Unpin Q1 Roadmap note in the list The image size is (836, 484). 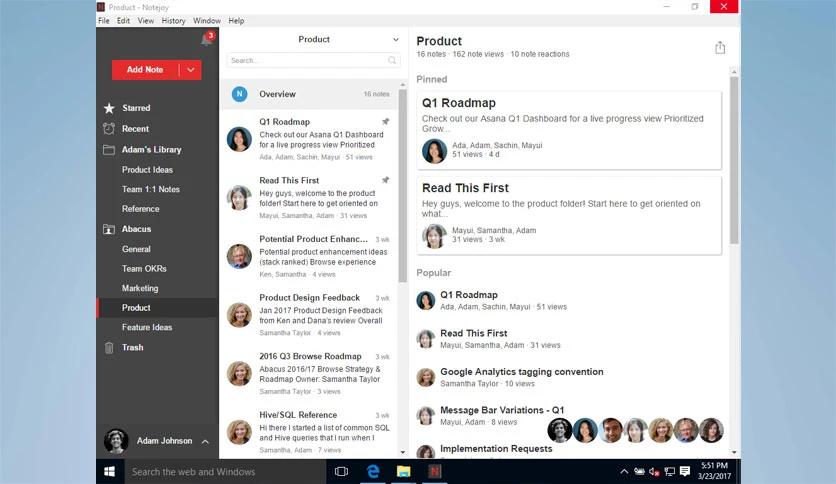click(x=386, y=122)
